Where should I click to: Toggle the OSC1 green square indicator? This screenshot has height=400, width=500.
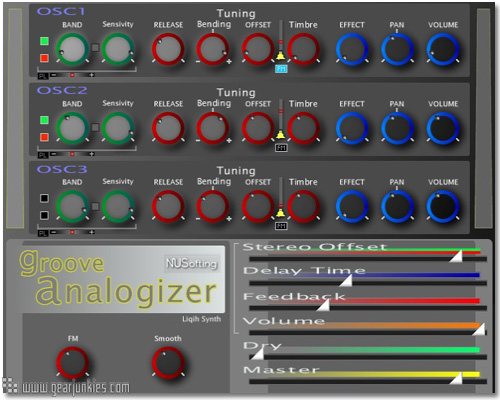(44, 41)
